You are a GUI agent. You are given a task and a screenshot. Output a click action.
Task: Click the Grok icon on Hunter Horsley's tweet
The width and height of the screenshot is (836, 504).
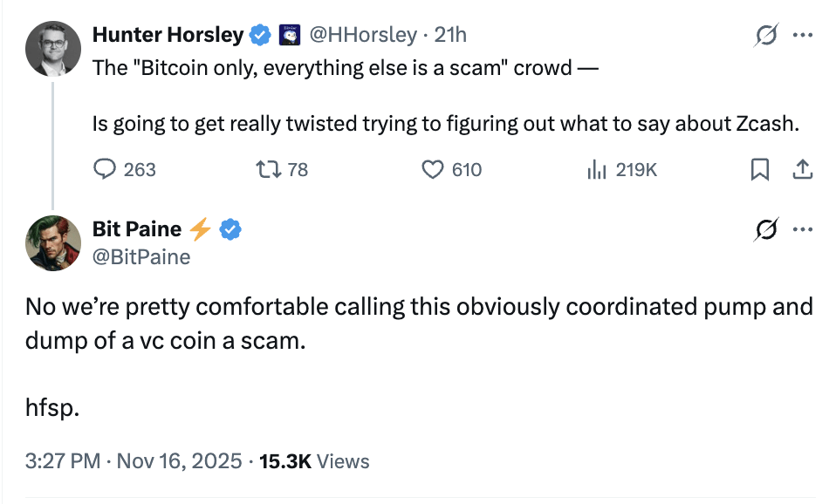[766, 35]
